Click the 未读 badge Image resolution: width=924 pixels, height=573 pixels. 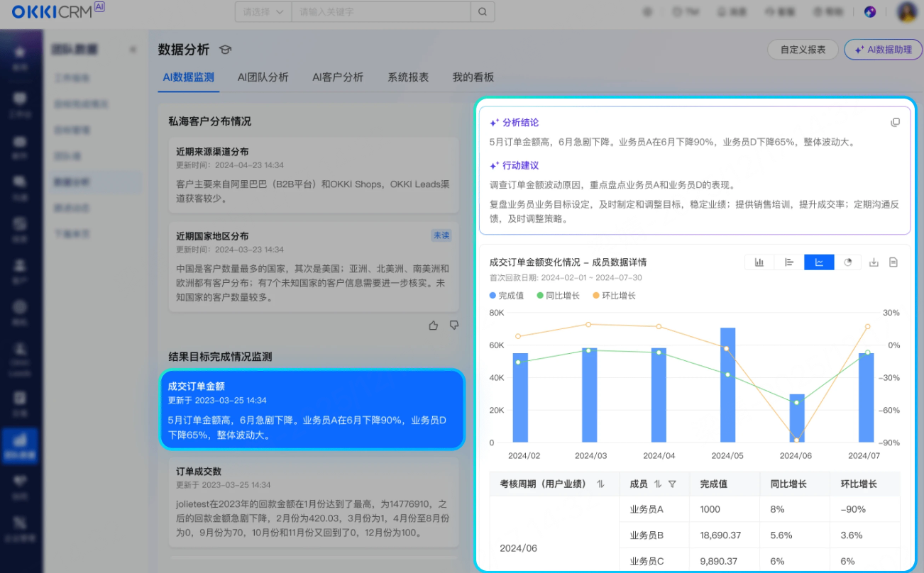coord(441,235)
